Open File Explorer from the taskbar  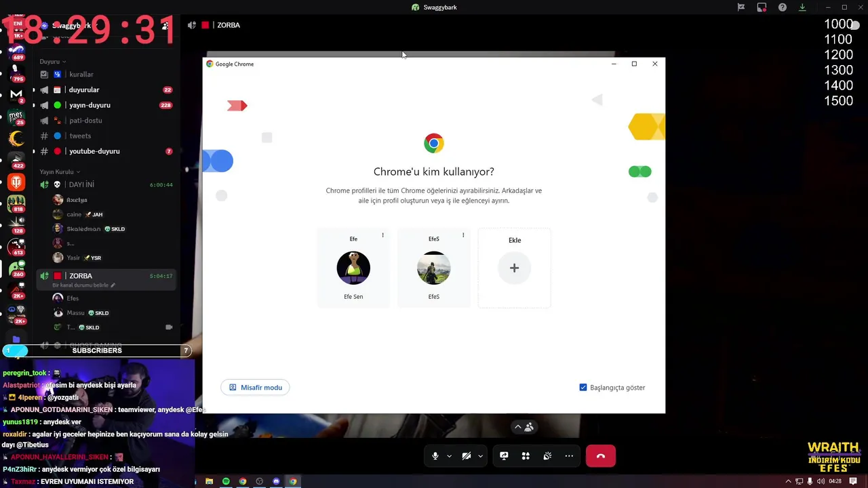210,481
